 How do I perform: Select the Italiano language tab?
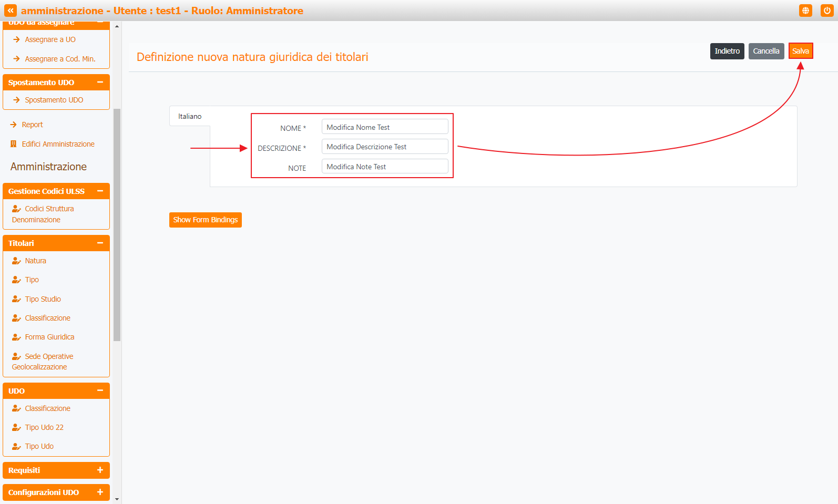coord(190,116)
